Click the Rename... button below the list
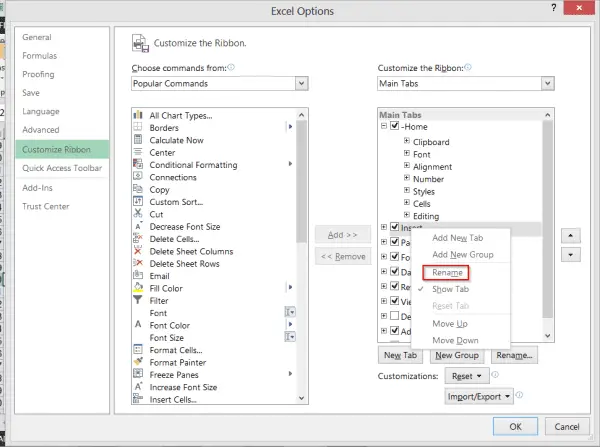This screenshot has width=600, height=447. coord(514,355)
